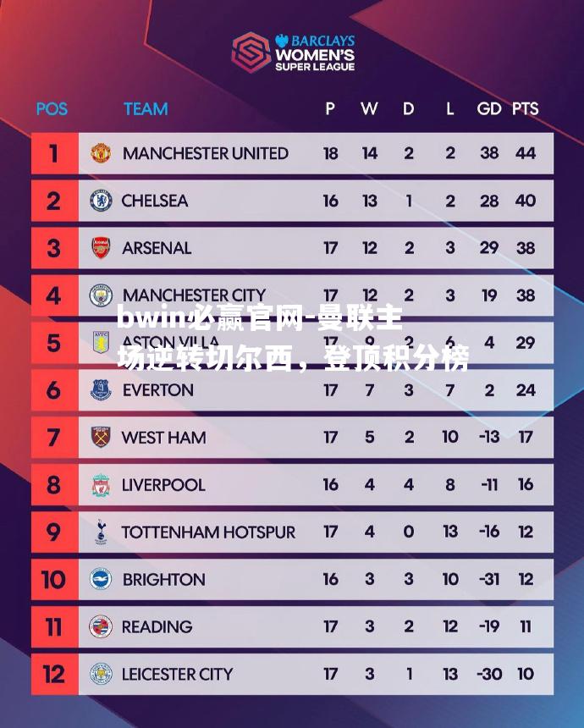Click the Arsenal club crest
The height and width of the screenshot is (728, 584).
click(x=101, y=247)
